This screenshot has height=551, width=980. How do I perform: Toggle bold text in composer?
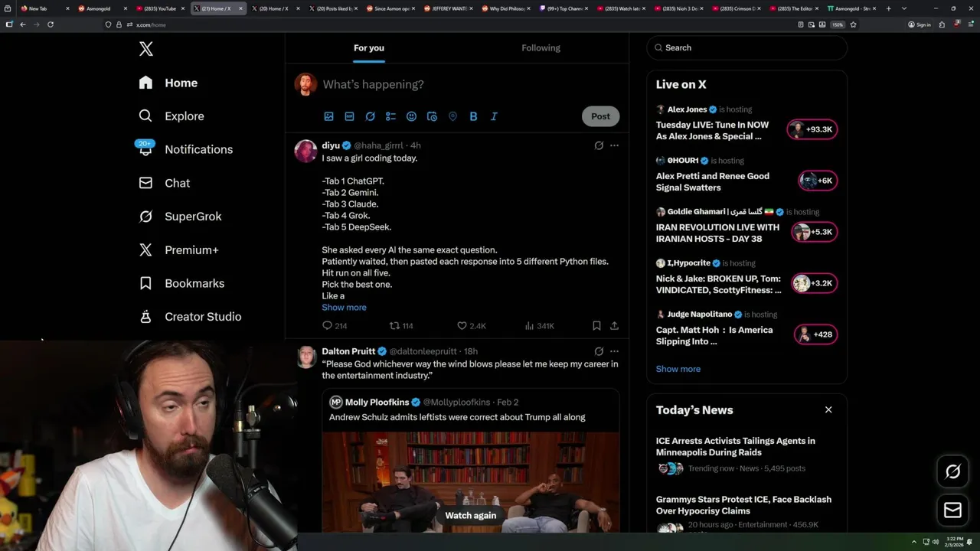pos(473,116)
